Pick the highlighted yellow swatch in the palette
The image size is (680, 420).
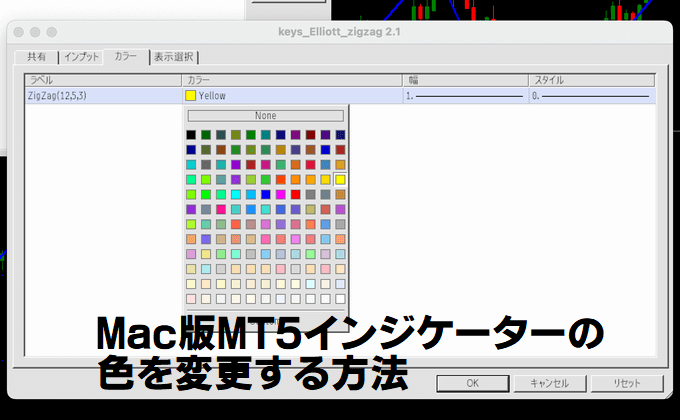pos(340,180)
